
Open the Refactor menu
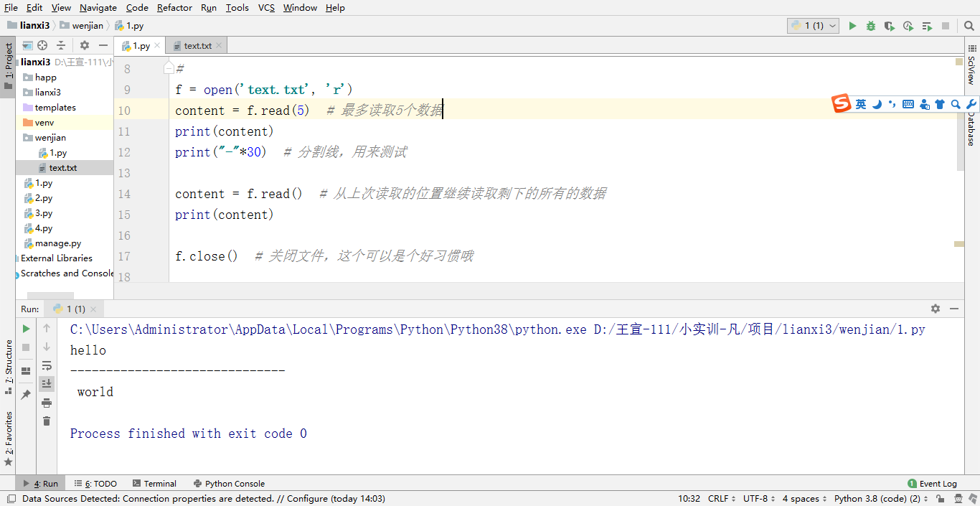[x=174, y=7]
